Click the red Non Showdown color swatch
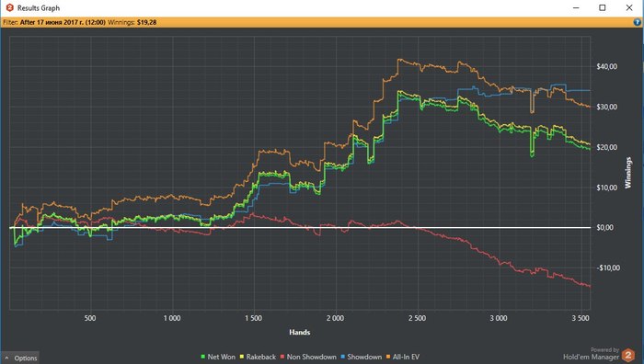The image size is (644, 364). 282,357
